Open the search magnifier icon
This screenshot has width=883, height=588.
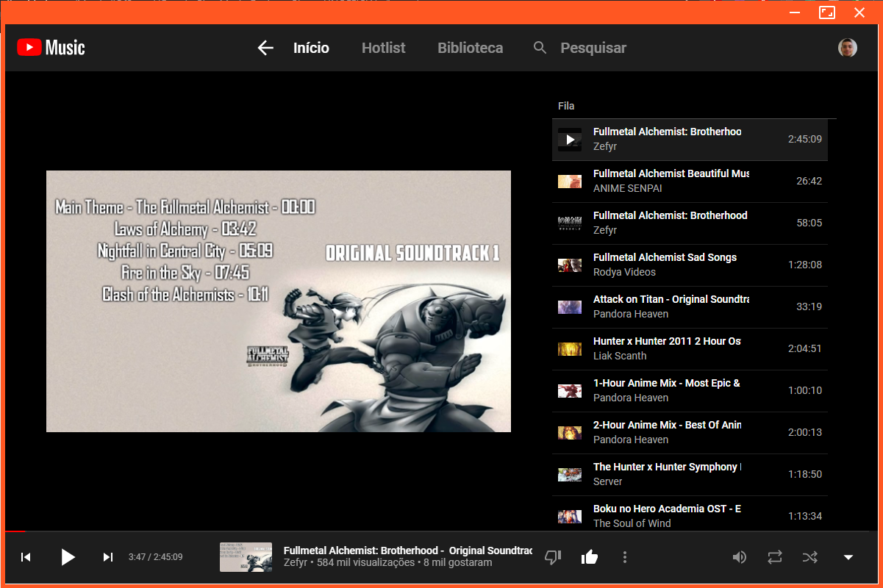(x=540, y=48)
